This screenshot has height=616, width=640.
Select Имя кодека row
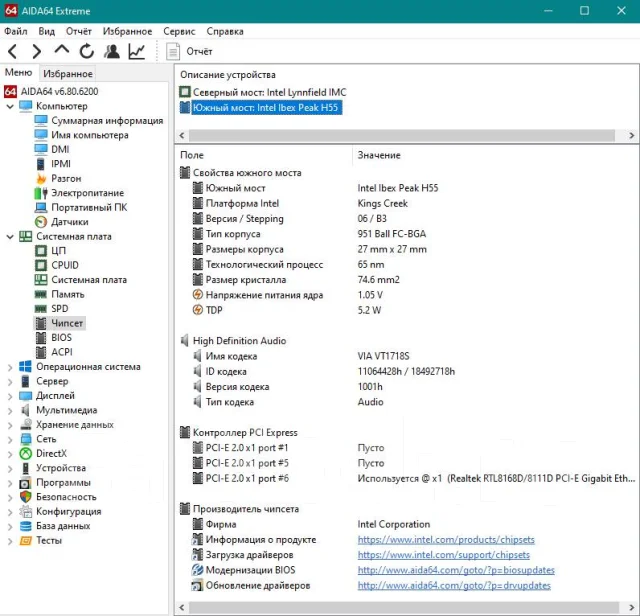(x=407, y=356)
